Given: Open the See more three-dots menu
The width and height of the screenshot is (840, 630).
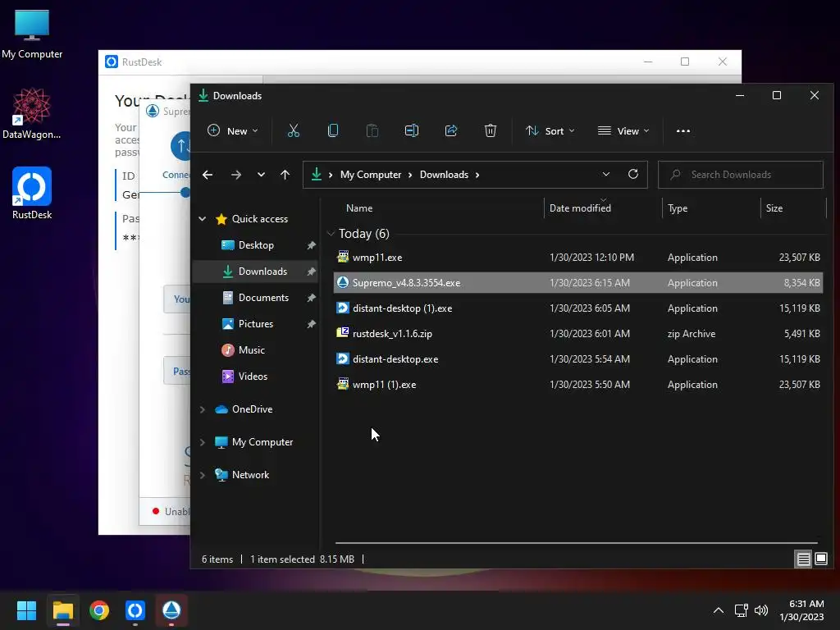Looking at the screenshot, I should tap(683, 130).
